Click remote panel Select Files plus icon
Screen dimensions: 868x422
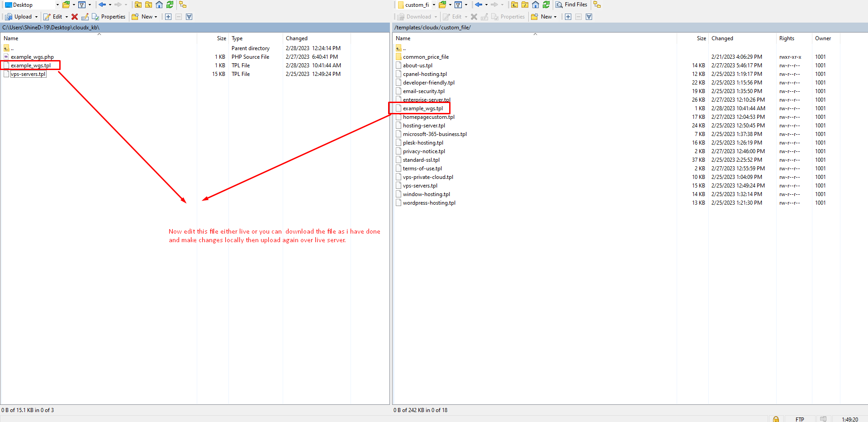click(x=568, y=17)
